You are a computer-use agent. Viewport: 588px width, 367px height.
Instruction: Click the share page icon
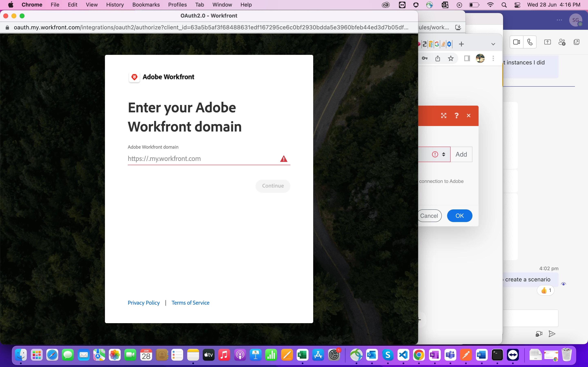(x=438, y=59)
